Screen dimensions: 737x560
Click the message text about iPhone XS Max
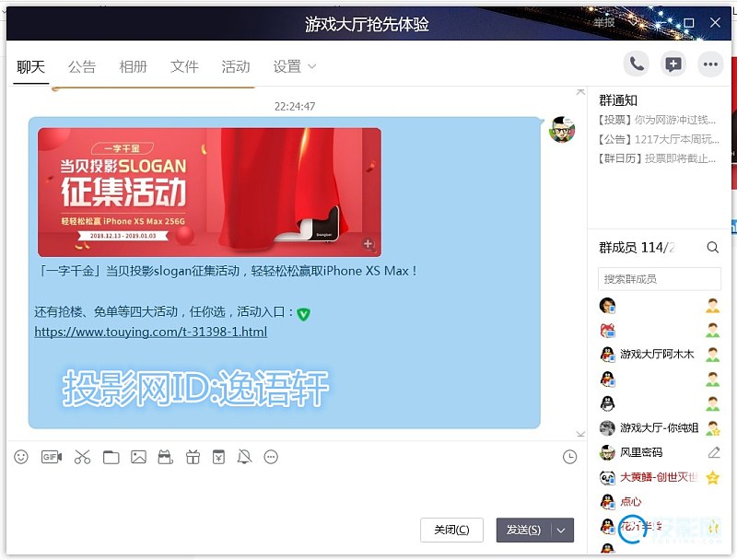228,271
